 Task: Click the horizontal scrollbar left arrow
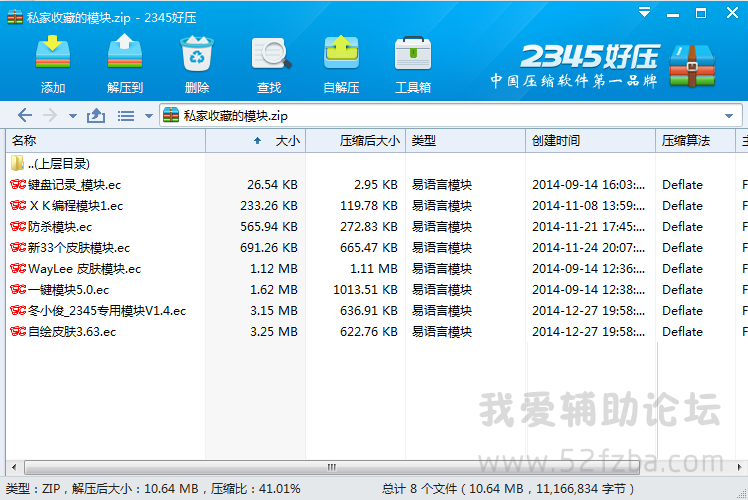pyautogui.click(x=14, y=467)
